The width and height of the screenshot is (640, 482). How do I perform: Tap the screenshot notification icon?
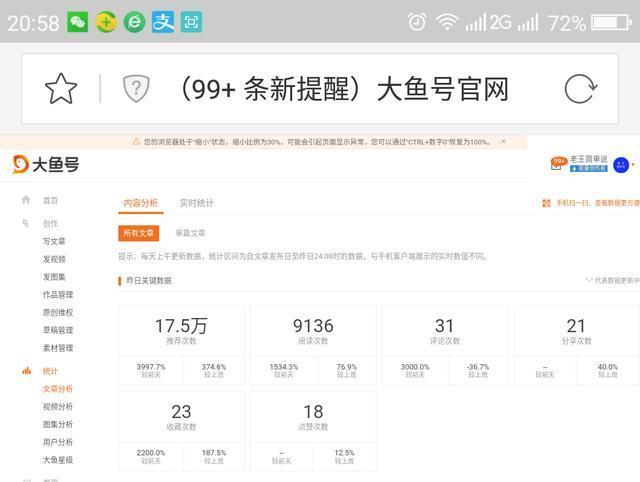[x=191, y=22]
